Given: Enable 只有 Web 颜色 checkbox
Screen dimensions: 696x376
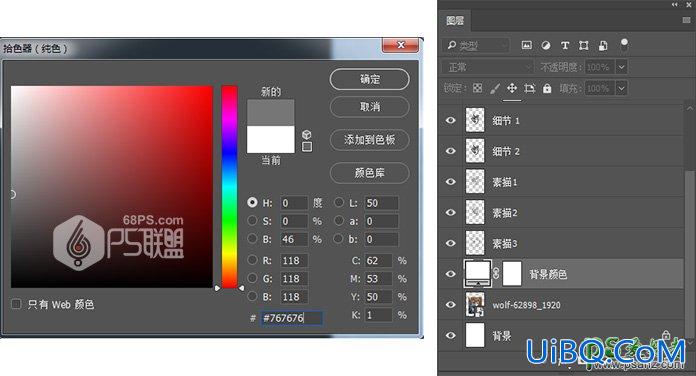Looking at the screenshot, I should [x=16, y=304].
